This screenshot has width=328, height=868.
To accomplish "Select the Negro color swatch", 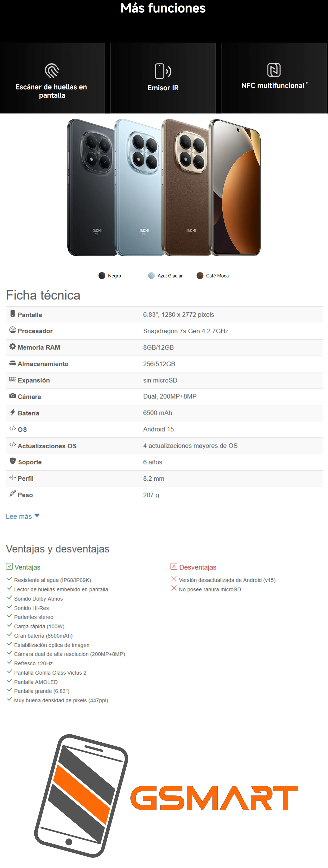I will 102,276.
